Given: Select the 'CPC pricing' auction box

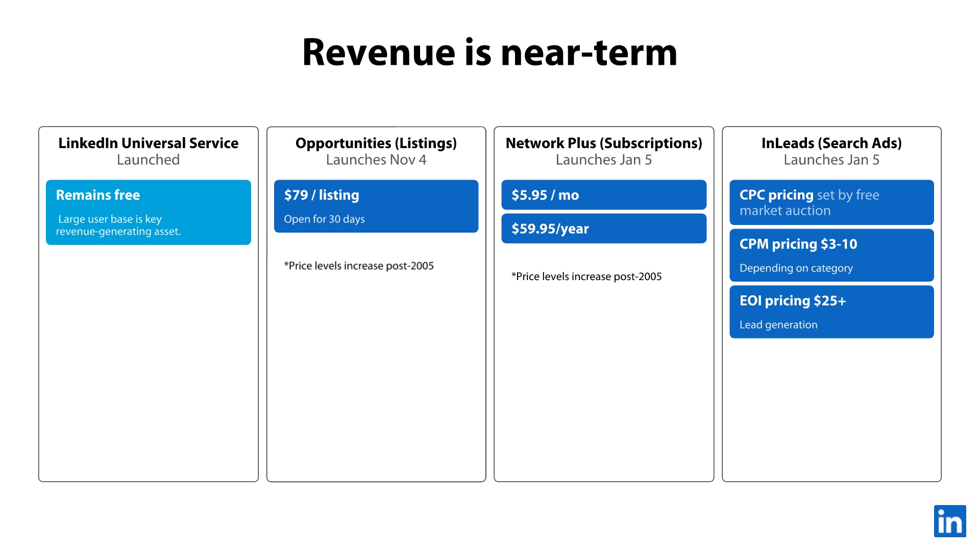Looking at the screenshot, I should tap(831, 203).
